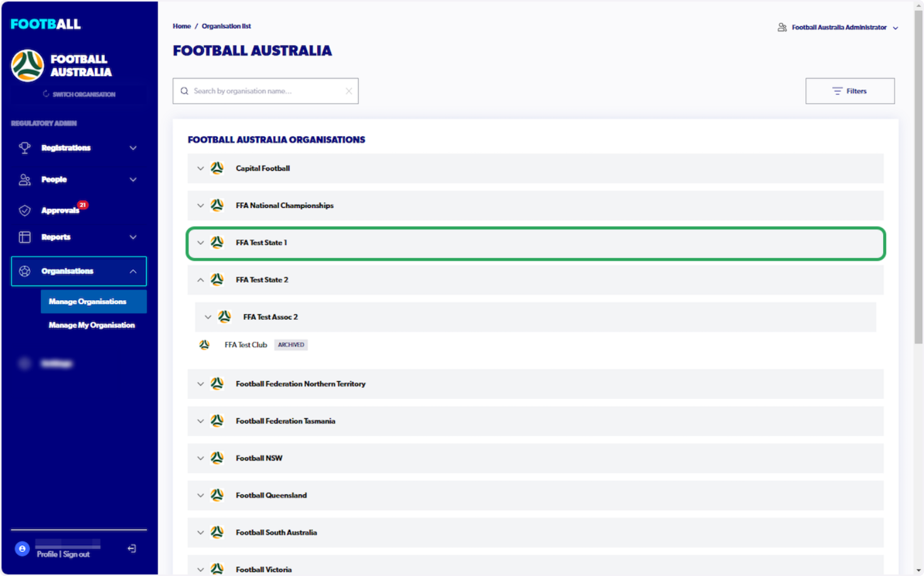Click the FFA Test Club name
Screen dimensions: 924x576
(246, 345)
